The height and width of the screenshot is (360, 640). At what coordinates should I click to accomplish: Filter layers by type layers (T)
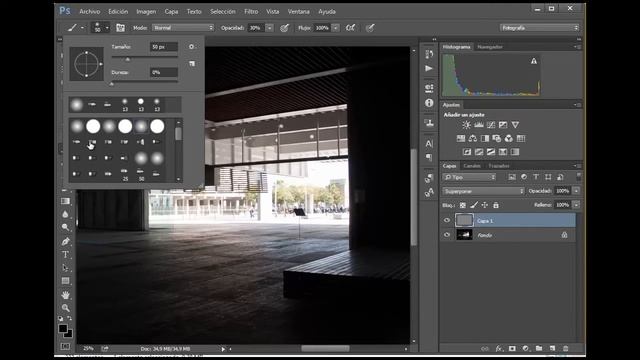[x=536, y=177]
